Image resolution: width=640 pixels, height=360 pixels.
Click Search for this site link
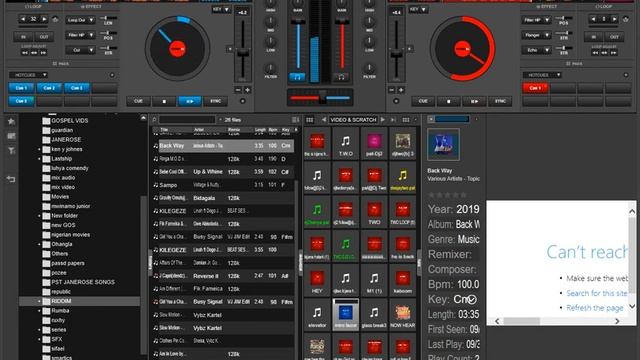point(597,293)
